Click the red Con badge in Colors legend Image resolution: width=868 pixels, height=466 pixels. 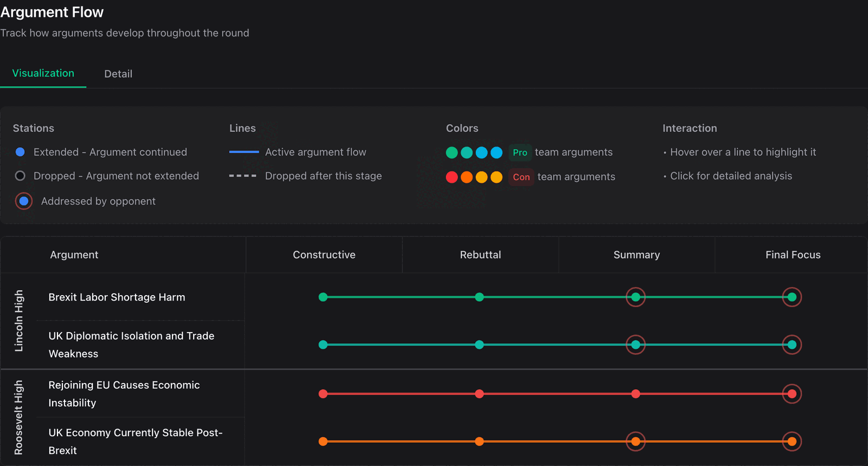point(521,177)
